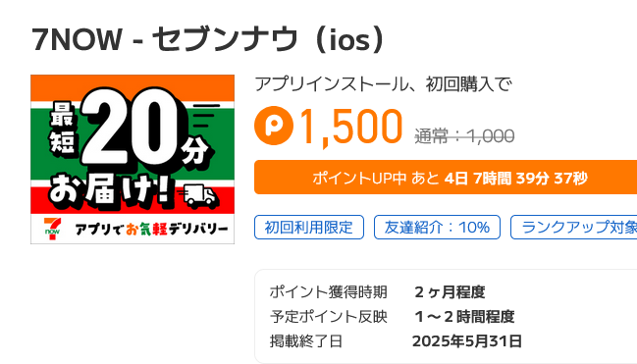Screen dimensions: 637x364
Task: Click the crossed-out 通常：1,000 price
Action: 464,136
